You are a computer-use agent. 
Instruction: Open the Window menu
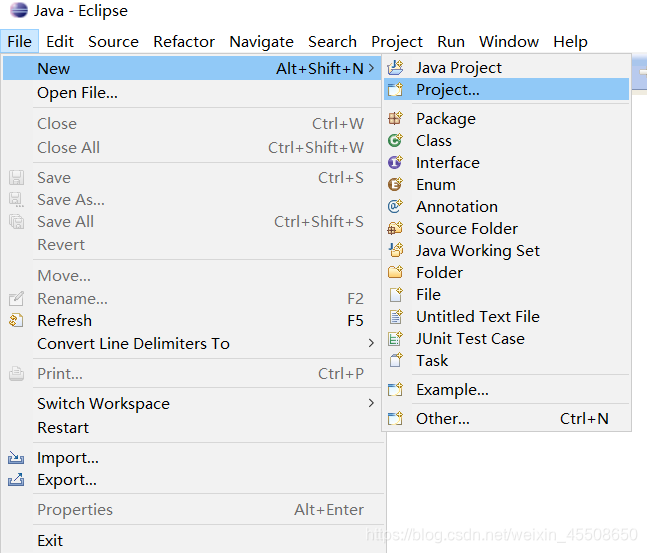tap(509, 41)
